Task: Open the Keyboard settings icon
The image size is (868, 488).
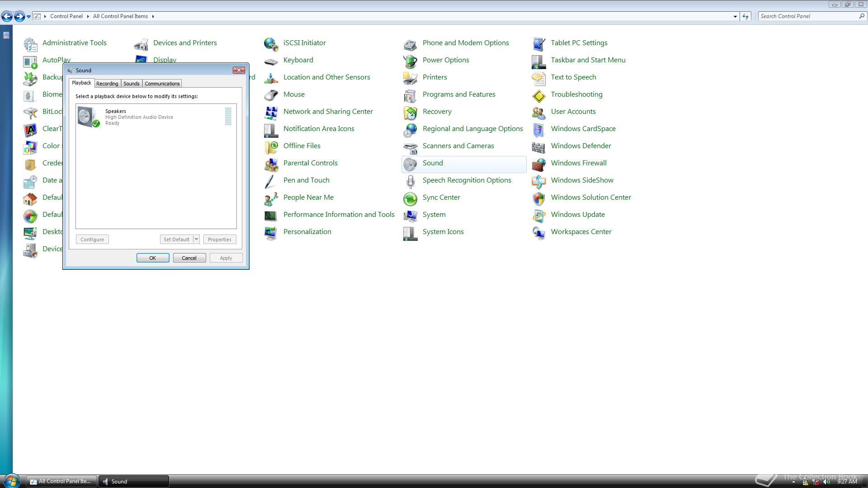Action: 271,61
